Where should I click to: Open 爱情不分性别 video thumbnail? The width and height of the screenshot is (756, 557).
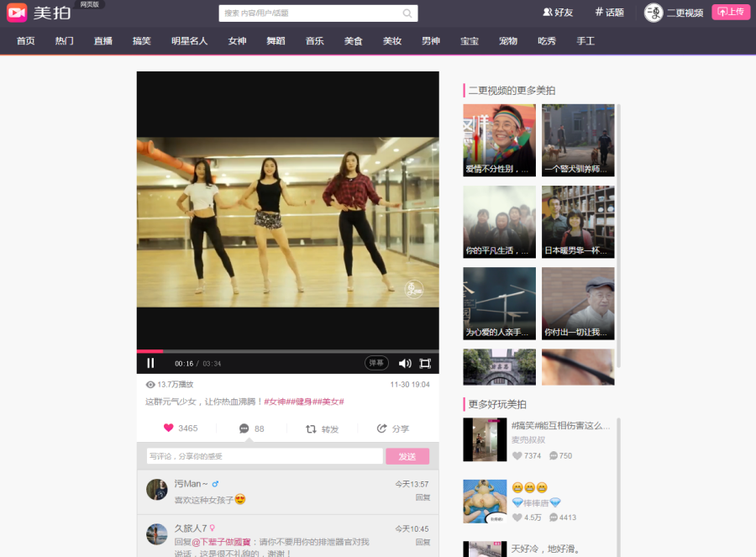(500, 140)
